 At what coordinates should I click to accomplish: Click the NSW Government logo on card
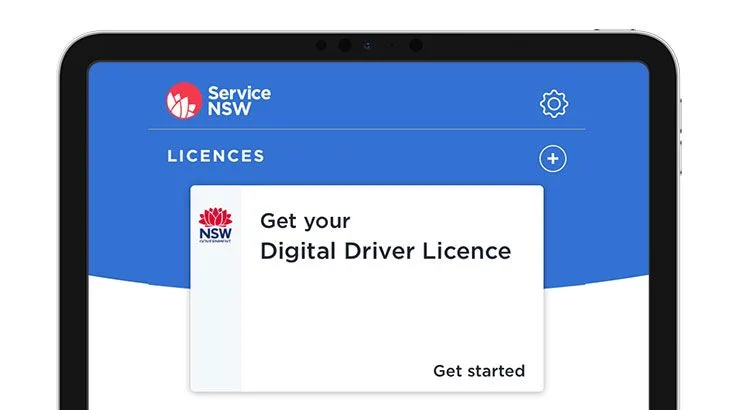215,225
